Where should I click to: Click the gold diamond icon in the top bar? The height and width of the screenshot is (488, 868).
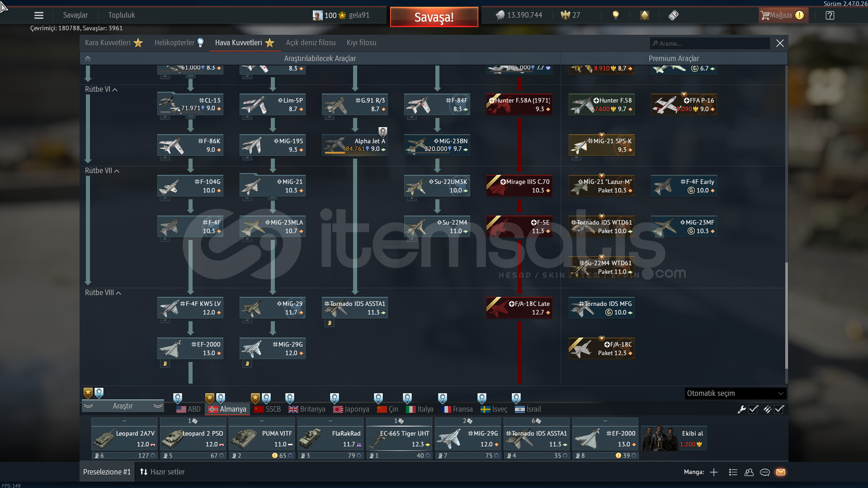click(644, 15)
